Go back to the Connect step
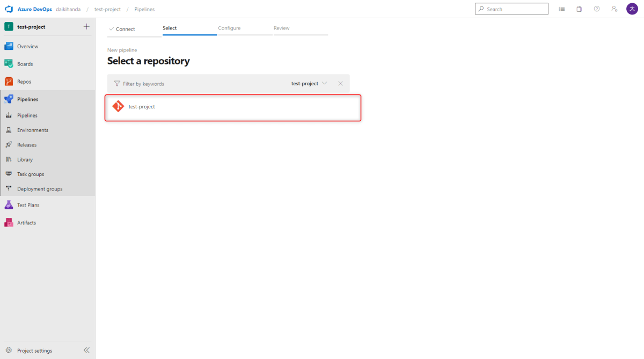 click(134, 29)
